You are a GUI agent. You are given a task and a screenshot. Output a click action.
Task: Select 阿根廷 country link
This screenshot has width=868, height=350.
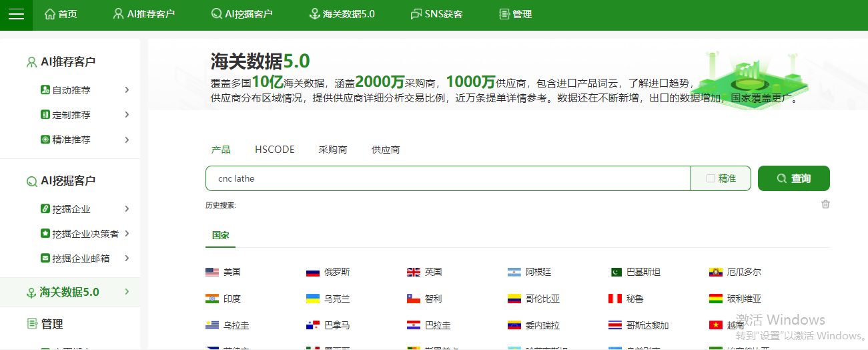tap(538, 272)
